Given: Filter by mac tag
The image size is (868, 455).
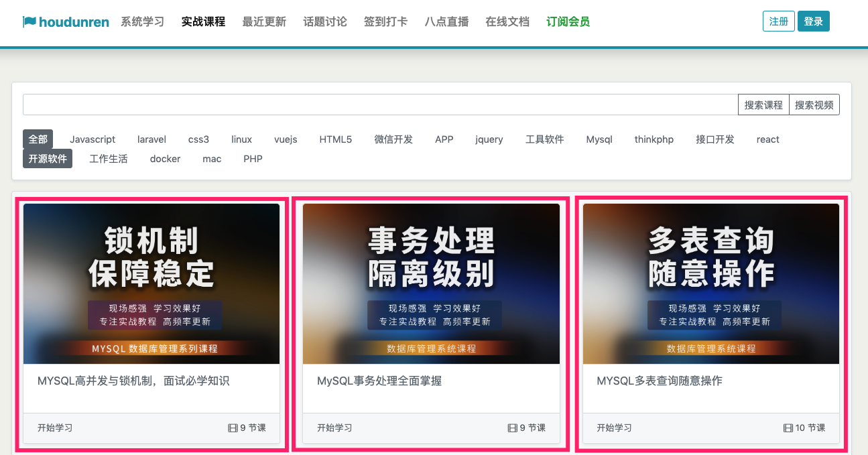Looking at the screenshot, I should pyautogui.click(x=212, y=159).
